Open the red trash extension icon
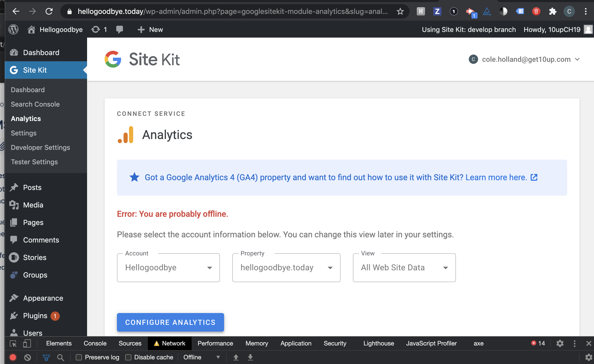Image resolution: width=594 pixels, height=364 pixels. coord(536,11)
